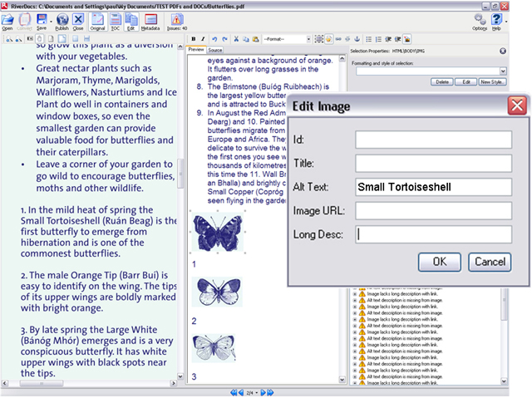Go to the previous page

241,392
